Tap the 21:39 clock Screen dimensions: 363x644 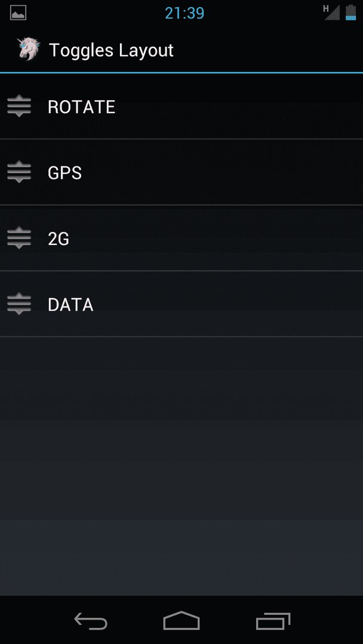click(x=184, y=14)
